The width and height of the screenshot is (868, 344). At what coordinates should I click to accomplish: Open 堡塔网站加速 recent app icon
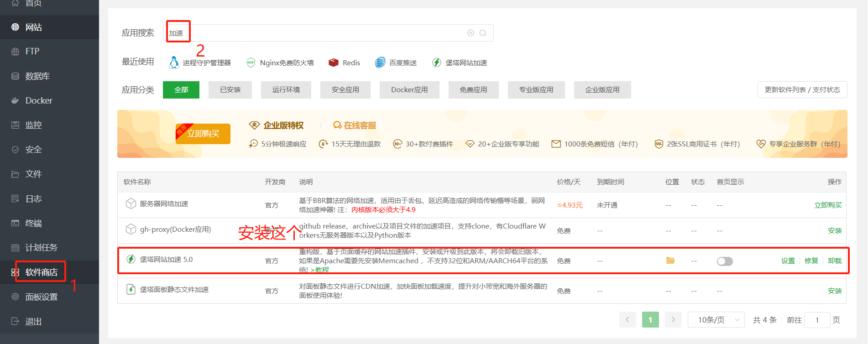coord(437,63)
